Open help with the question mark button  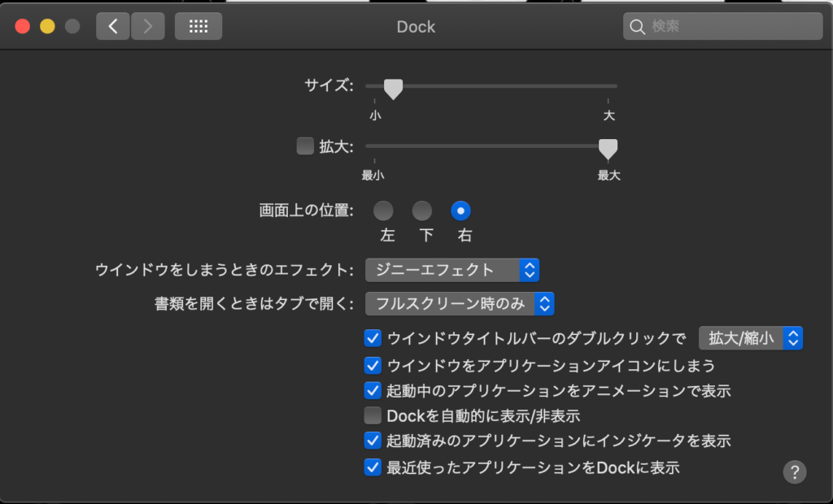tap(795, 471)
